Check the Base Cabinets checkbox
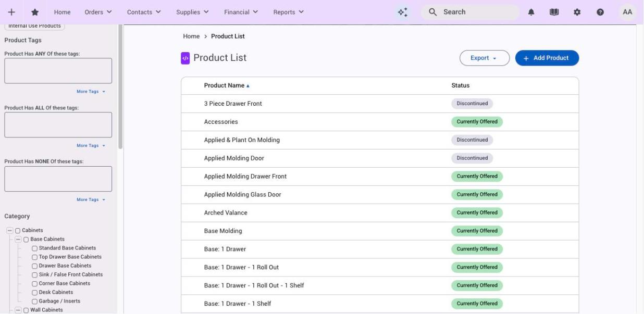The width and height of the screenshot is (644, 314). pos(26,240)
